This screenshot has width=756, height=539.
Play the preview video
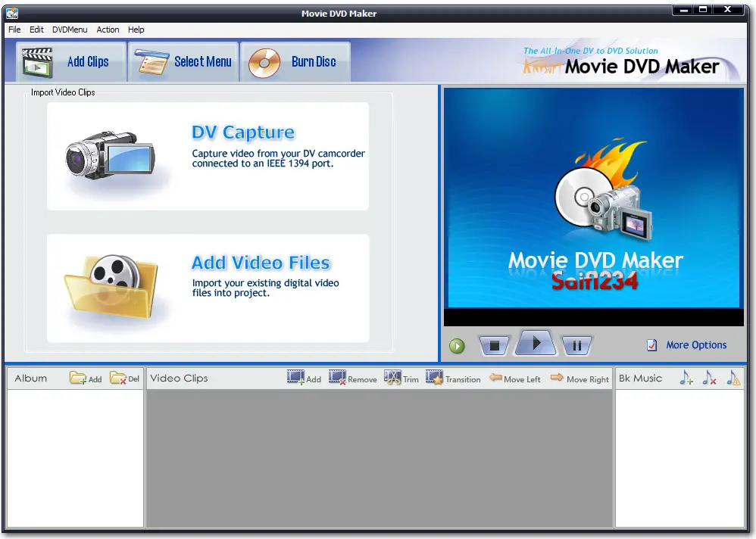tap(536, 344)
